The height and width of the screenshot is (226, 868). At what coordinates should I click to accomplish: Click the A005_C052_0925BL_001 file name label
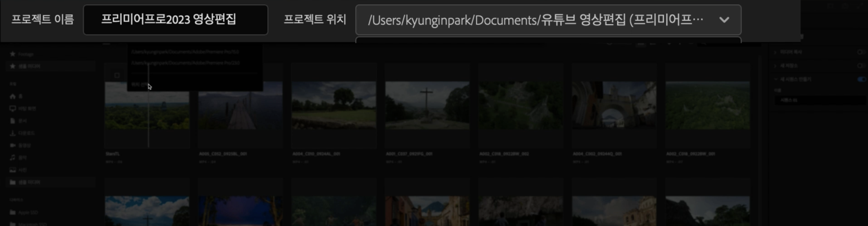tap(223, 154)
